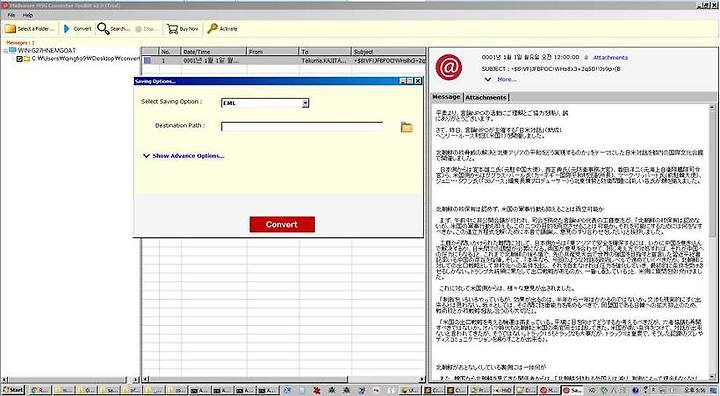Expand Show Advance Options

coord(184,156)
